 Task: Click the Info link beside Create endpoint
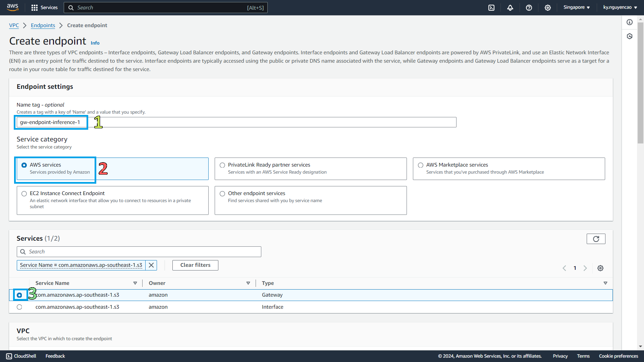tap(95, 43)
